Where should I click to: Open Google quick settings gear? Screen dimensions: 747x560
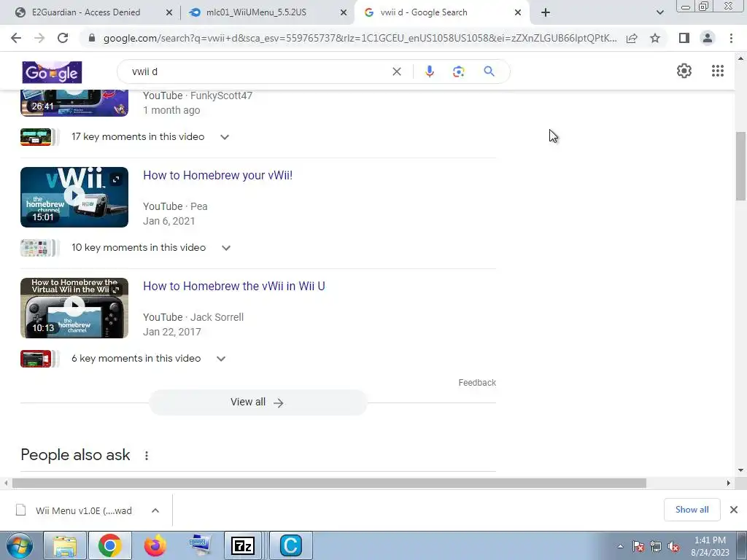(x=684, y=71)
